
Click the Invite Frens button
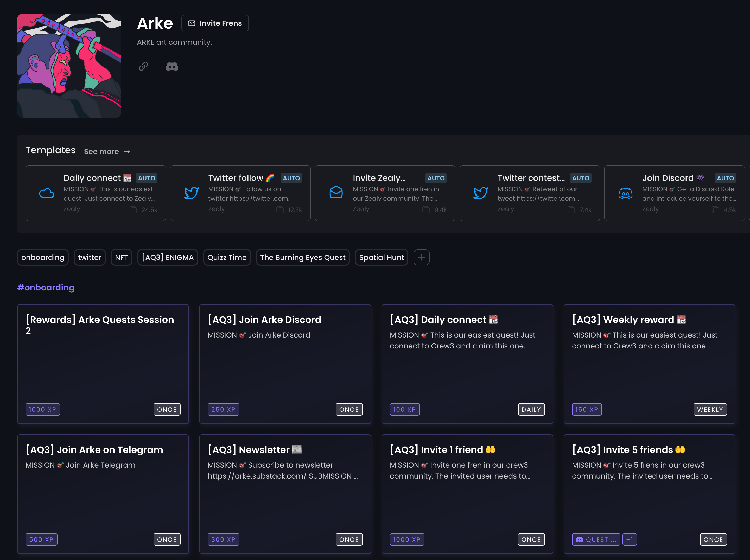pyautogui.click(x=215, y=23)
